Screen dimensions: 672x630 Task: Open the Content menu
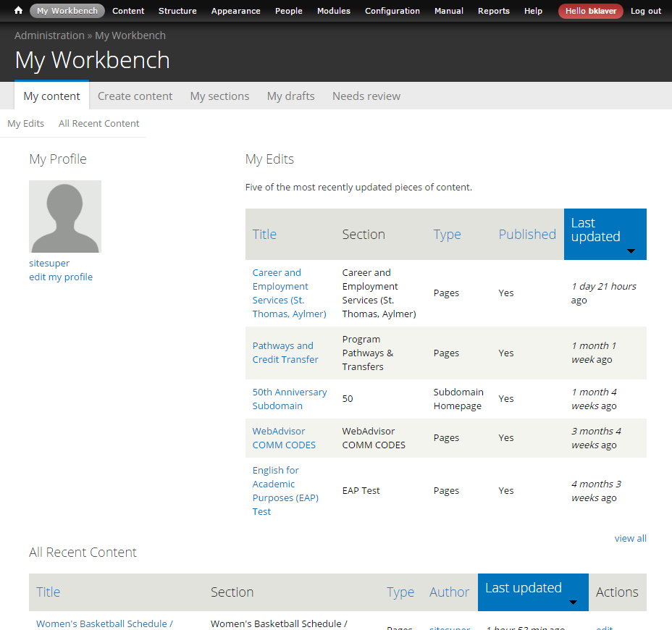(x=128, y=11)
